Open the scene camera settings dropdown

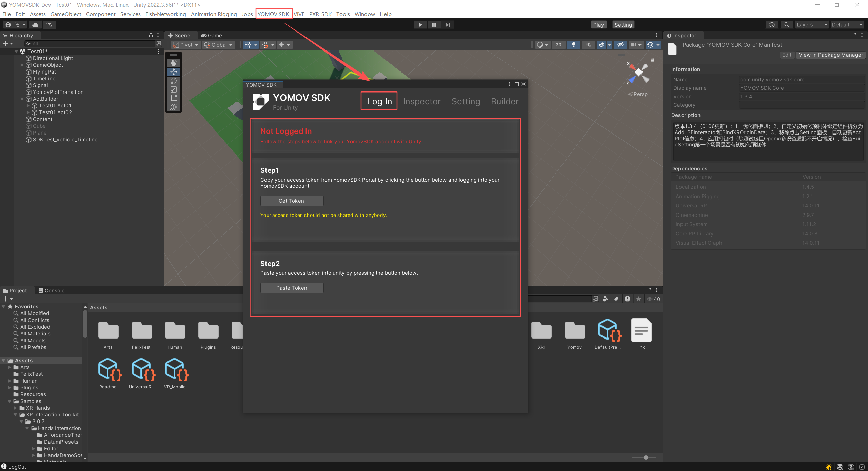tap(636, 45)
